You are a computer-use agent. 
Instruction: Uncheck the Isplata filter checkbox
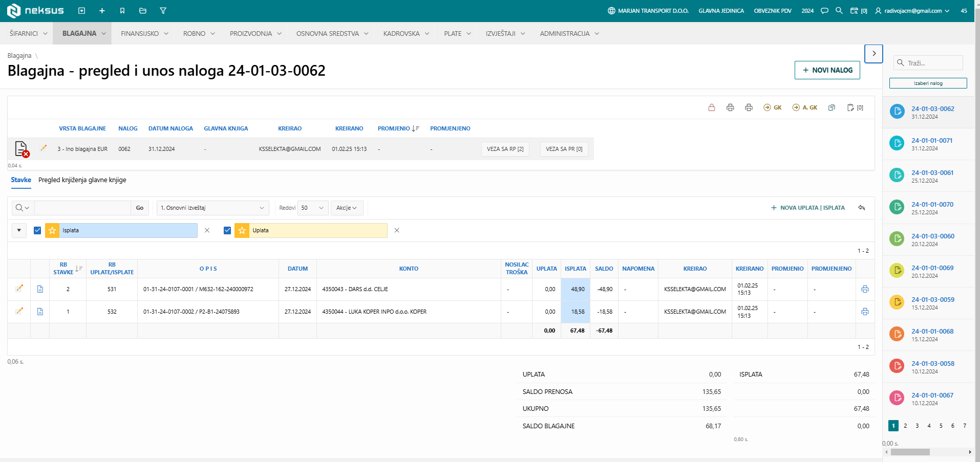point(37,230)
